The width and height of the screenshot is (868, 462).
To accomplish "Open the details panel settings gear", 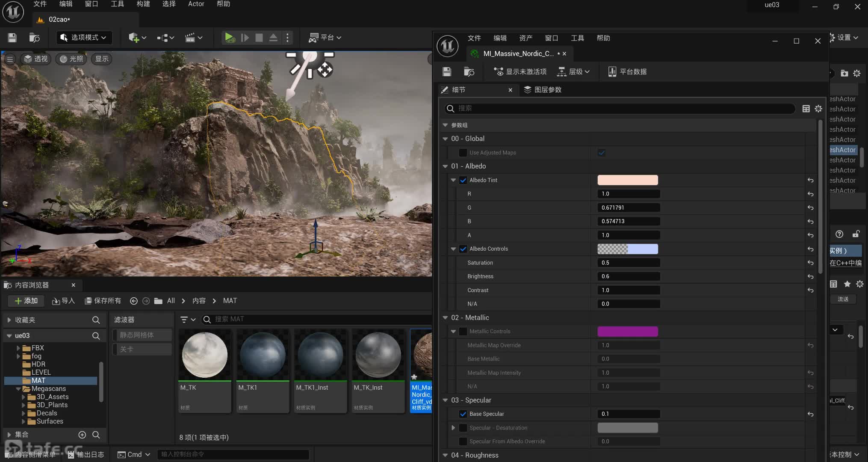I will click(818, 109).
